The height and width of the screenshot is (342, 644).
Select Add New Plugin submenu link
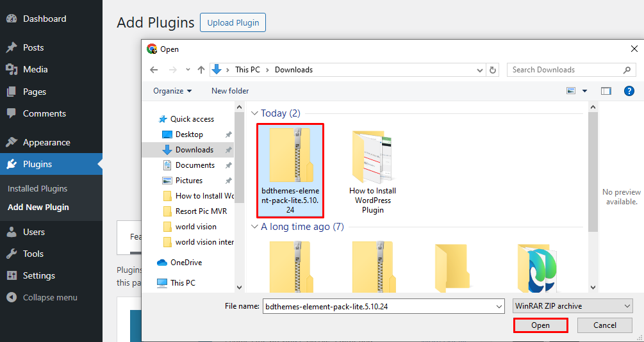[38, 208]
